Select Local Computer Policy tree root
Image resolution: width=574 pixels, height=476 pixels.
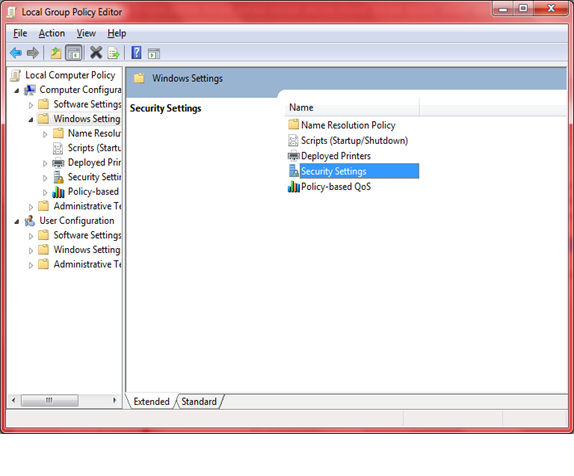pyautogui.click(x=70, y=75)
